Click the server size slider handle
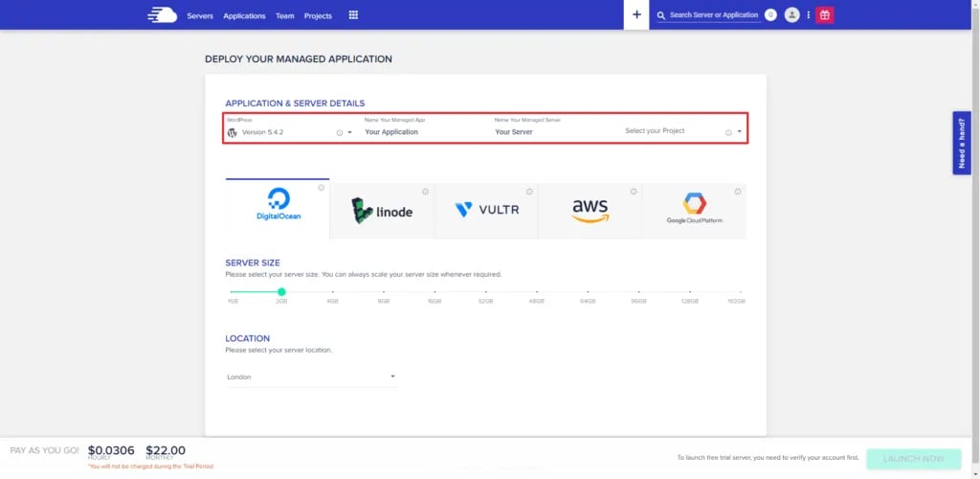The image size is (980, 479). tap(282, 291)
